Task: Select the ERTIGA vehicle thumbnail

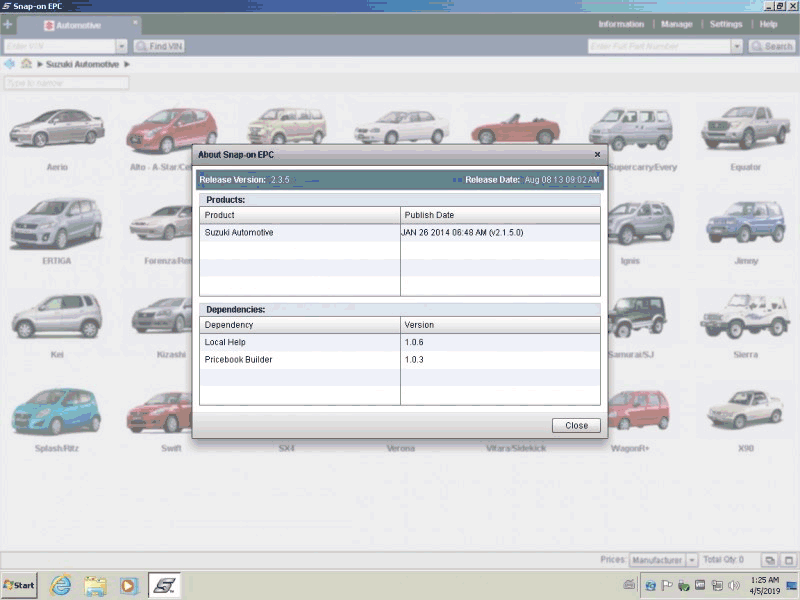Action: 57,223
